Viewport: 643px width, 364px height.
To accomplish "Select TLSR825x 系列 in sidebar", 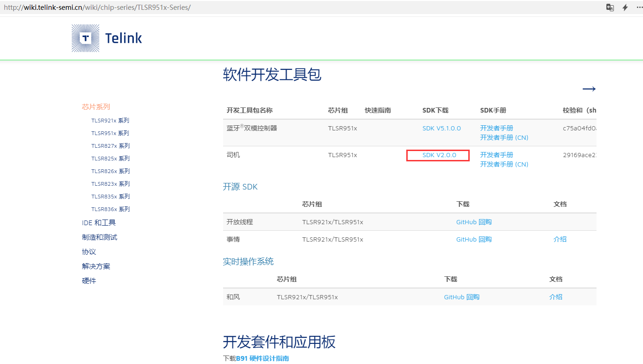I will pos(111,159).
